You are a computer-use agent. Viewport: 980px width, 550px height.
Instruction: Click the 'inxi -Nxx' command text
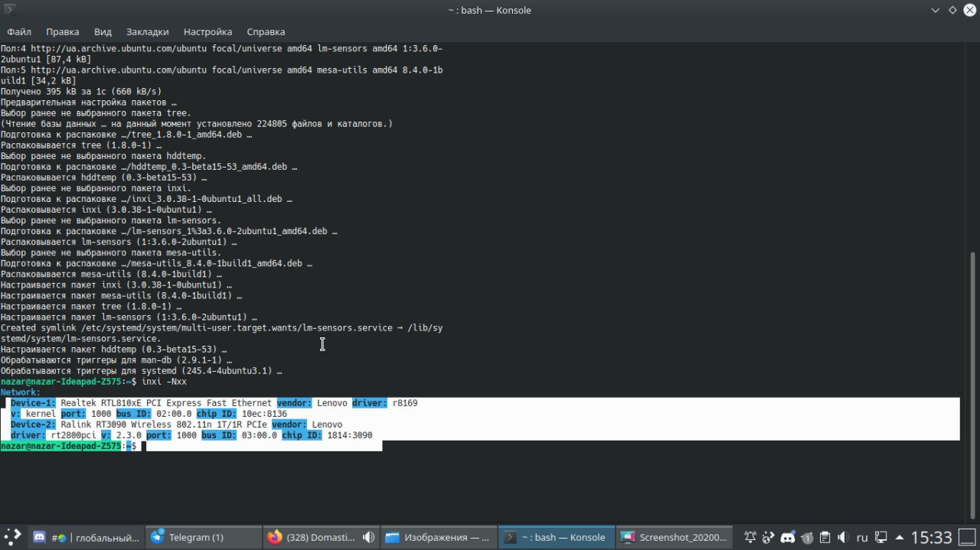[x=164, y=381]
